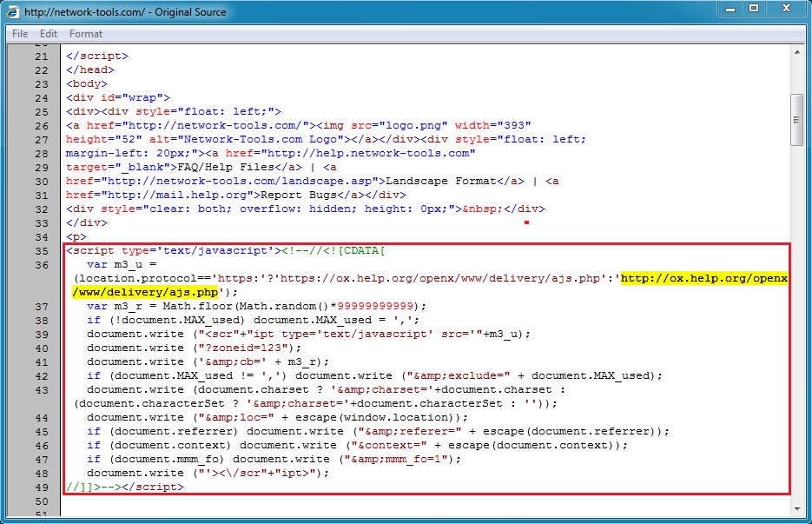Click the Internet Explorer icon in title bar

[13, 11]
